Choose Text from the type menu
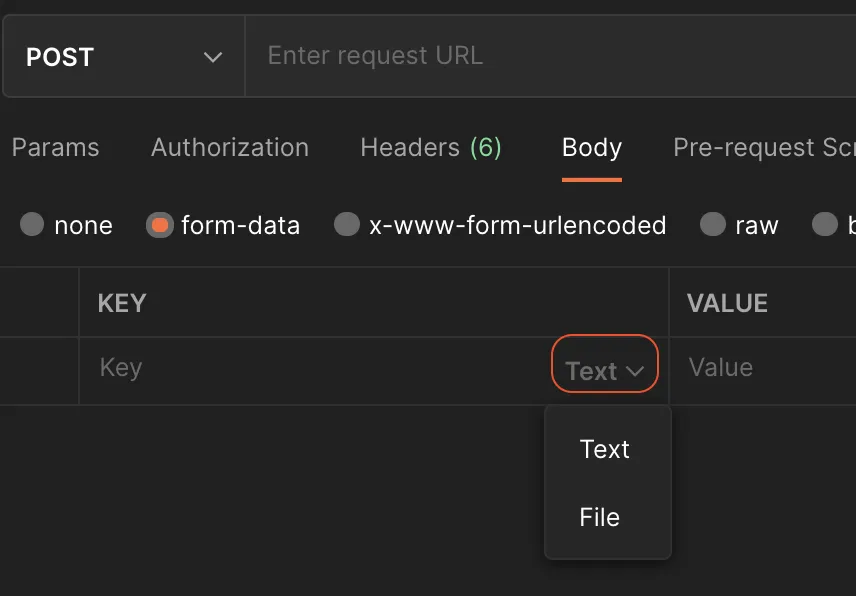856x596 pixels. pyautogui.click(x=605, y=449)
